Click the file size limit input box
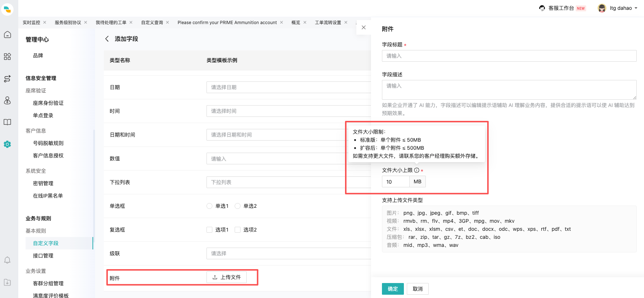 click(395, 182)
